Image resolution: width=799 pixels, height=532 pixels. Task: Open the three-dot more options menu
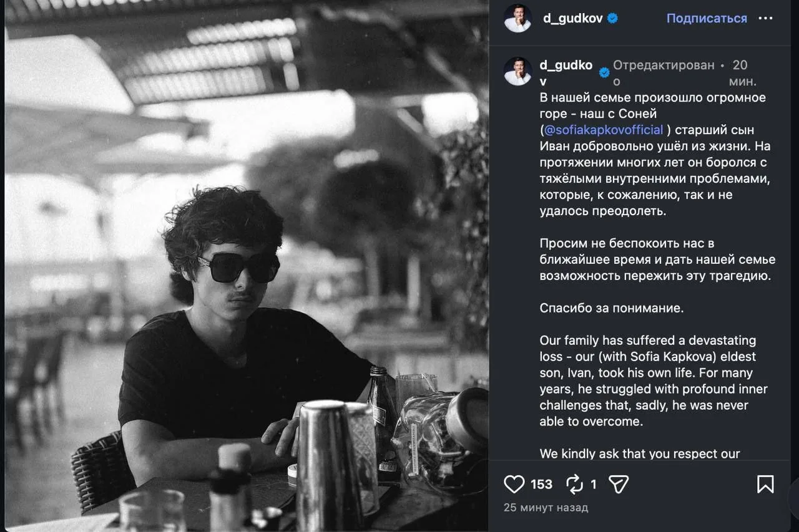click(x=765, y=18)
